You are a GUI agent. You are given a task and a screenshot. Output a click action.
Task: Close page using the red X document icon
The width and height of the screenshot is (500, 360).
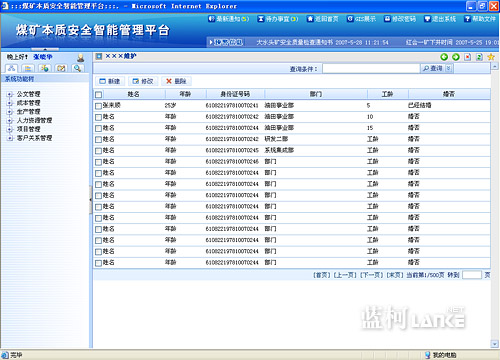click(468, 57)
